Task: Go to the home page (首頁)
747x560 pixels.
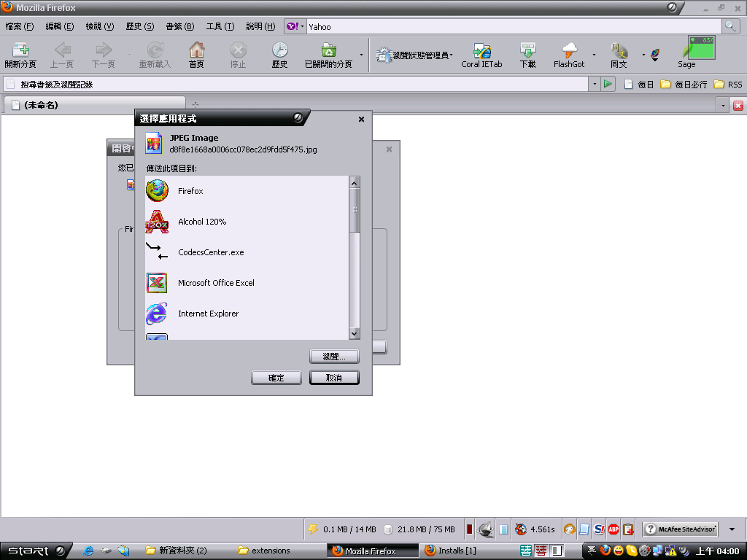Action: 196,55
